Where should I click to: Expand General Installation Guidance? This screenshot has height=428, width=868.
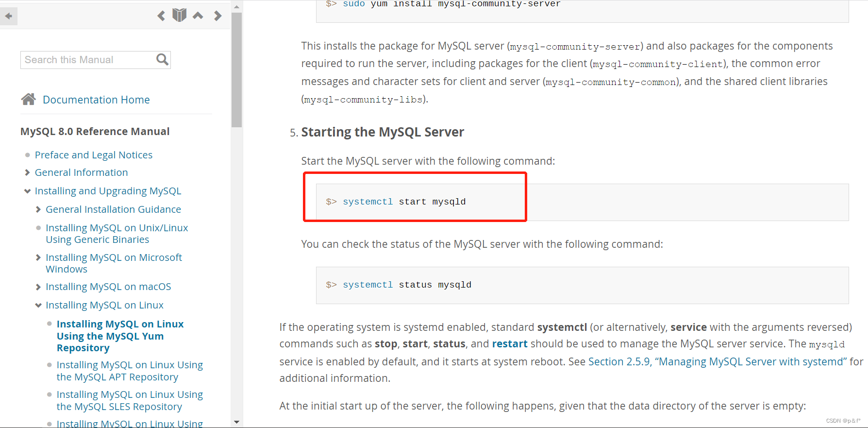click(38, 209)
